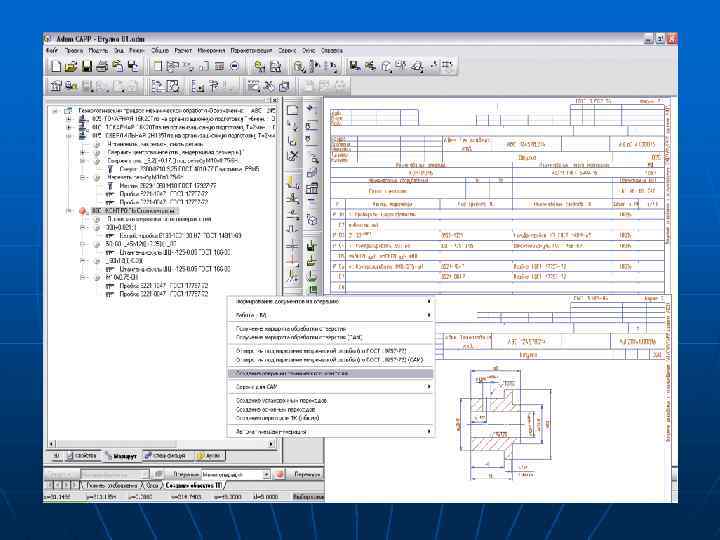Select the Калибр-пробка tree row
The width and height of the screenshot is (720, 540).
coord(180,236)
